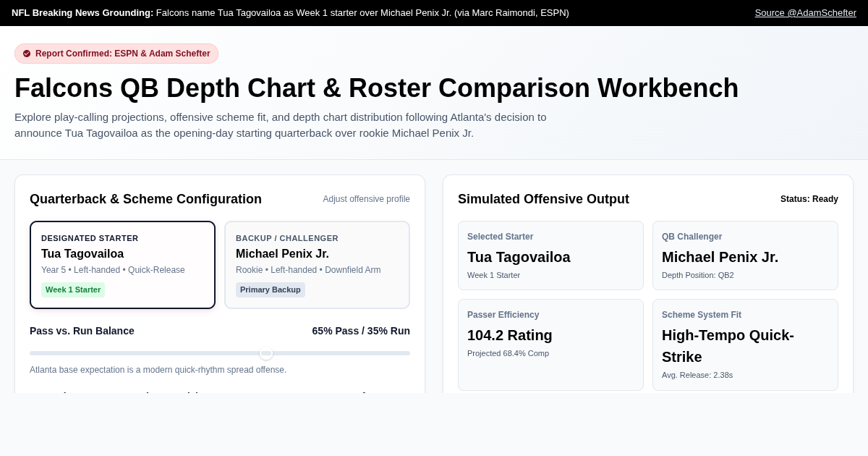Click the 'Avg. Release: 2.38s' text
The height and width of the screenshot is (456, 868).
(x=697, y=375)
